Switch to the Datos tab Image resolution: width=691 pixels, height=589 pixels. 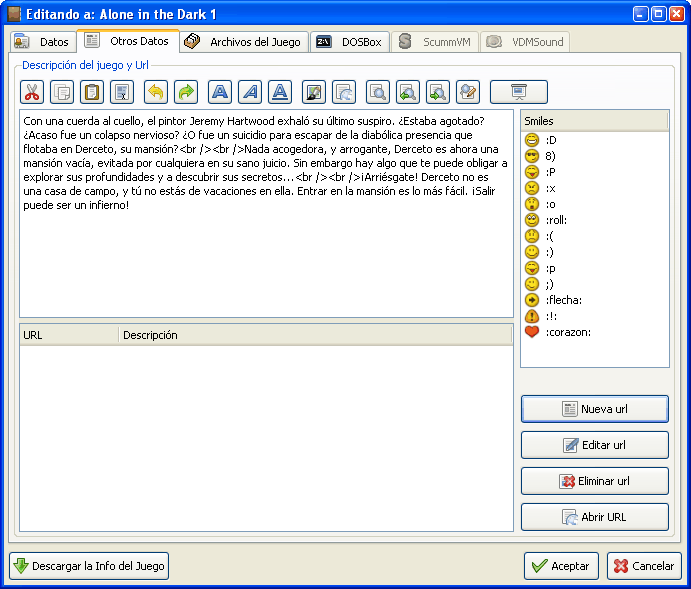(x=41, y=42)
